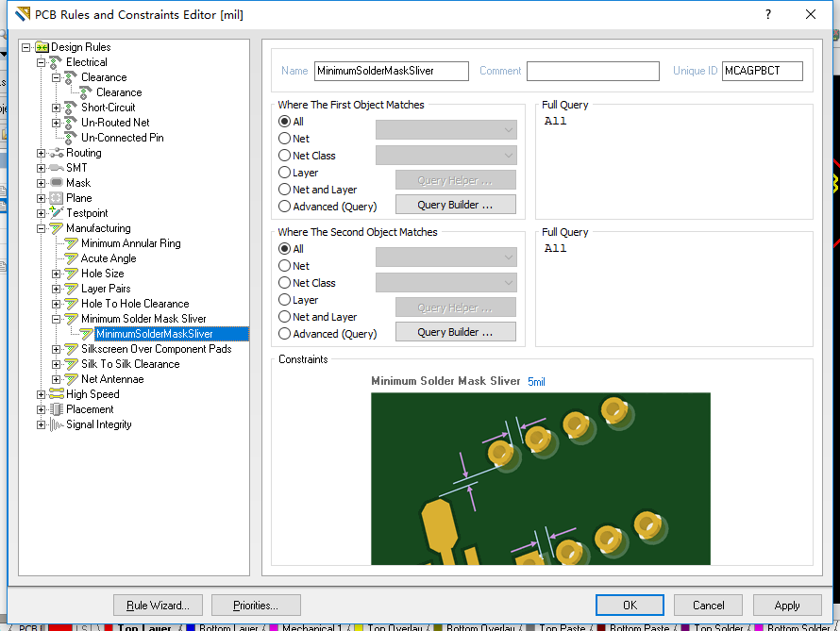This screenshot has width=840, height=631.
Task: Click the Hole To Hole Clearance icon
Action: tap(71, 304)
